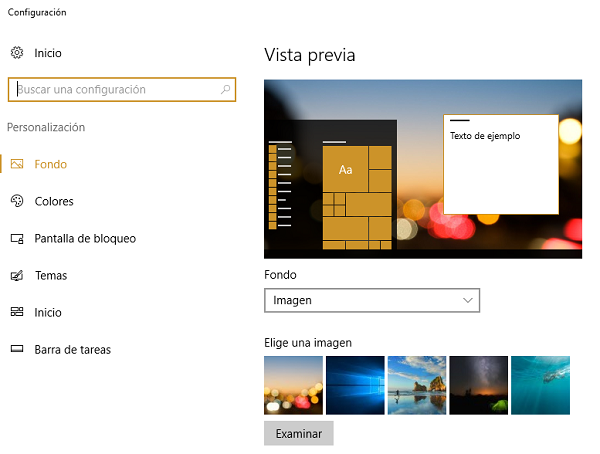Click the Configuración window title
The width and height of the screenshot is (600, 454).
[37, 13]
